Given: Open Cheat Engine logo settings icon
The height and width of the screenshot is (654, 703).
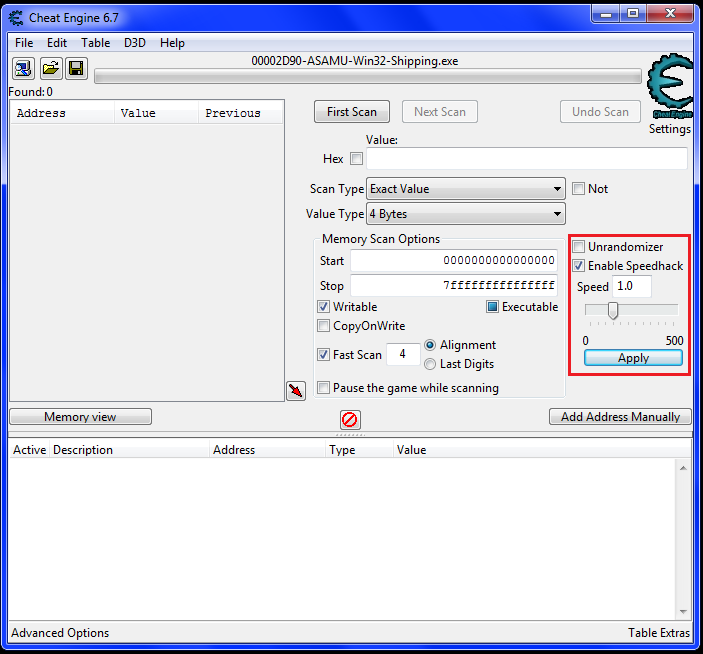Looking at the screenshot, I should pyautogui.click(x=670, y=87).
